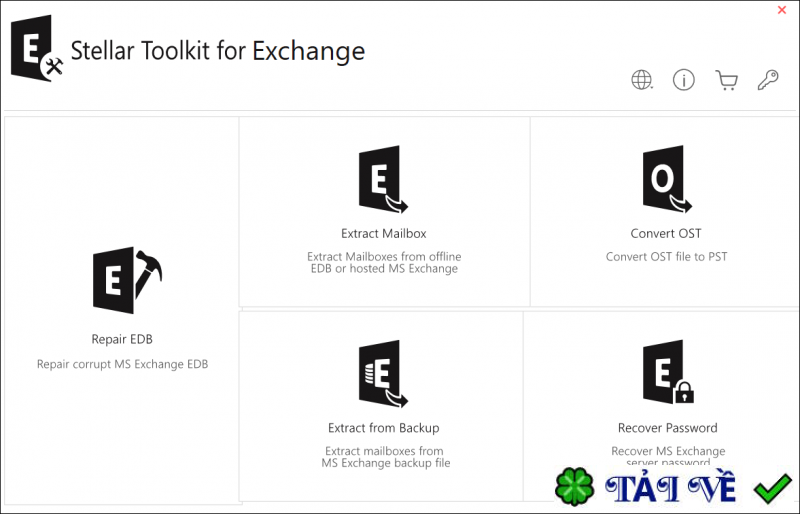Click the Repair EDB label
The width and height of the screenshot is (800, 514).
click(x=122, y=339)
